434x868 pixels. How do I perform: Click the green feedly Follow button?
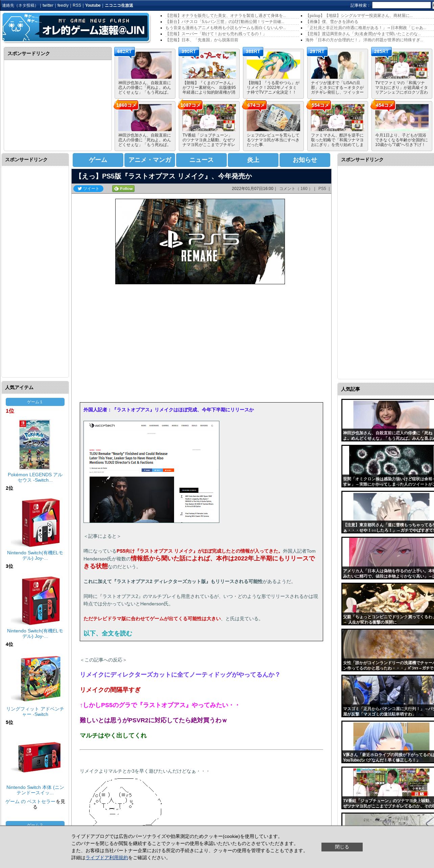[x=123, y=189]
